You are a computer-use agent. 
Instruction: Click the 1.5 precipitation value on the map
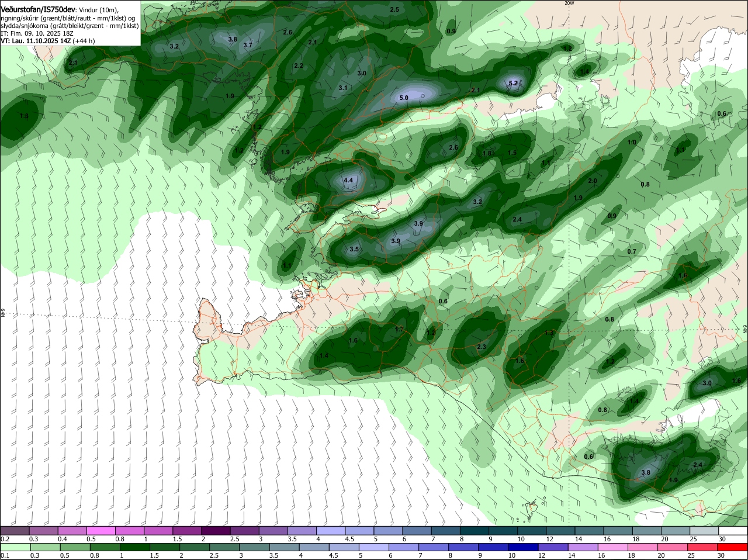click(x=512, y=153)
